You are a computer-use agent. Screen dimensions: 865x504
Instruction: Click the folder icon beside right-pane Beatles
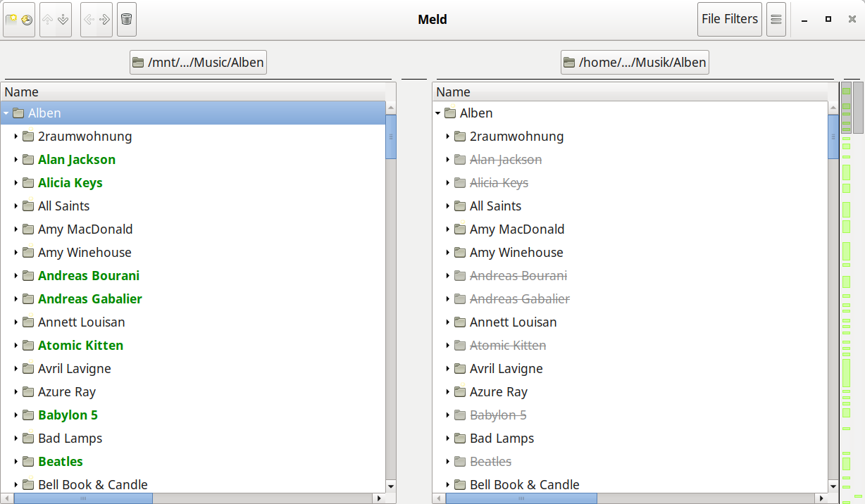point(460,462)
